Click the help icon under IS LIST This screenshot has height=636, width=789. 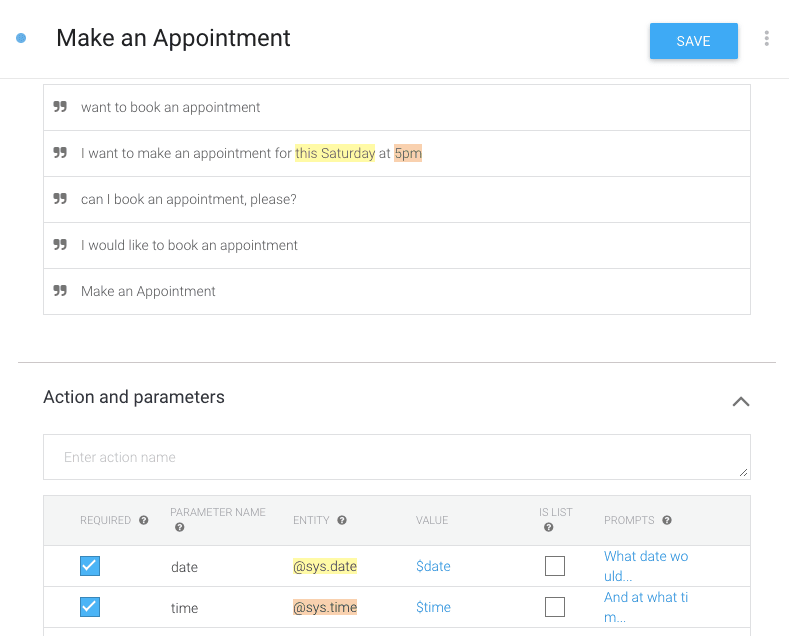coord(548,527)
